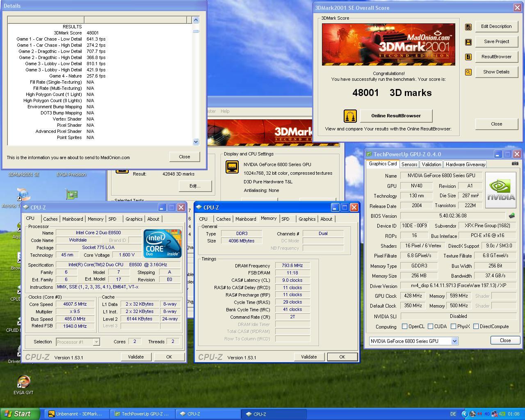Click the system clock showing 01:08

click(x=513, y=414)
